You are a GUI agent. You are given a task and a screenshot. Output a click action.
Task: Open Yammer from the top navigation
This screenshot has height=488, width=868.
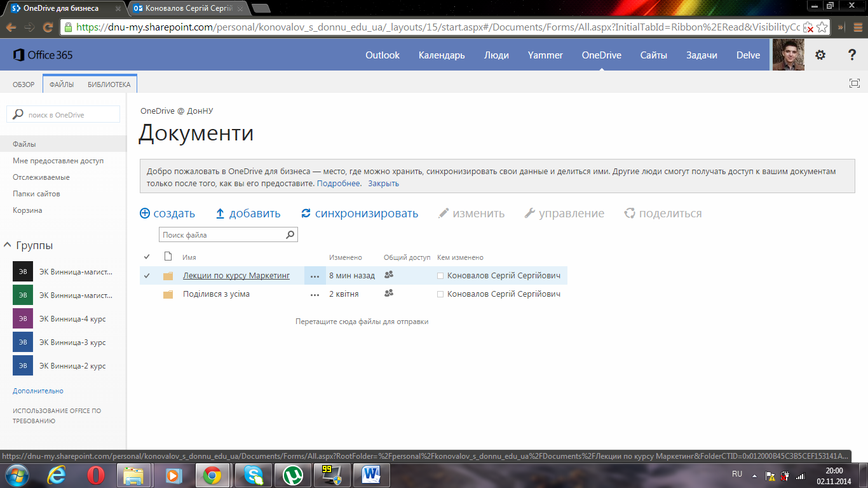[x=545, y=55]
